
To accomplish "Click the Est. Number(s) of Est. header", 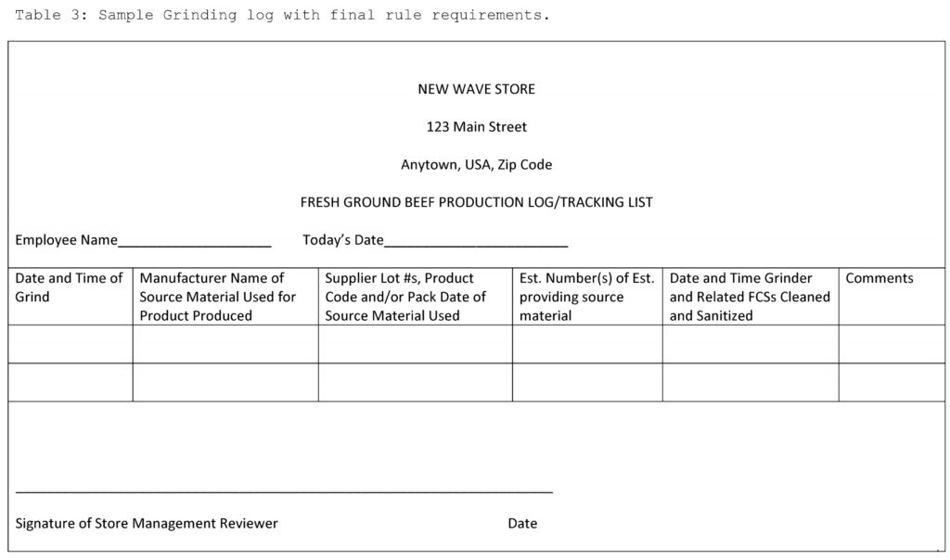I will (x=587, y=297).
